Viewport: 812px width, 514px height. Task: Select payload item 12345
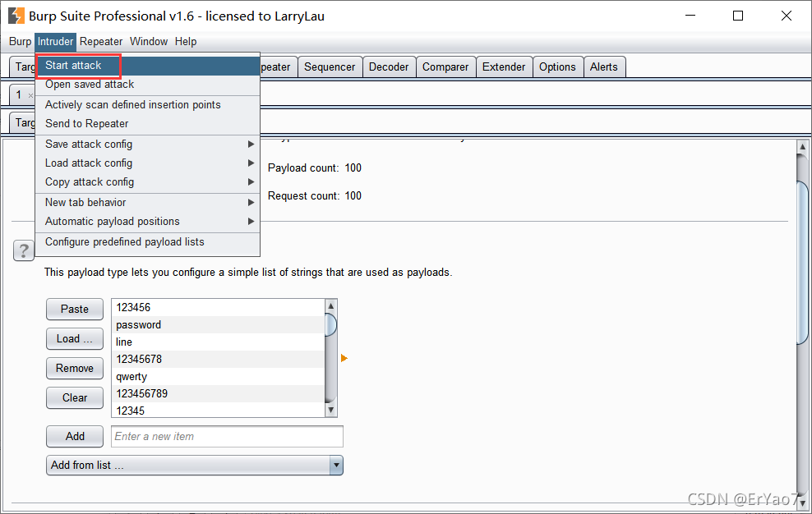point(218,411)
